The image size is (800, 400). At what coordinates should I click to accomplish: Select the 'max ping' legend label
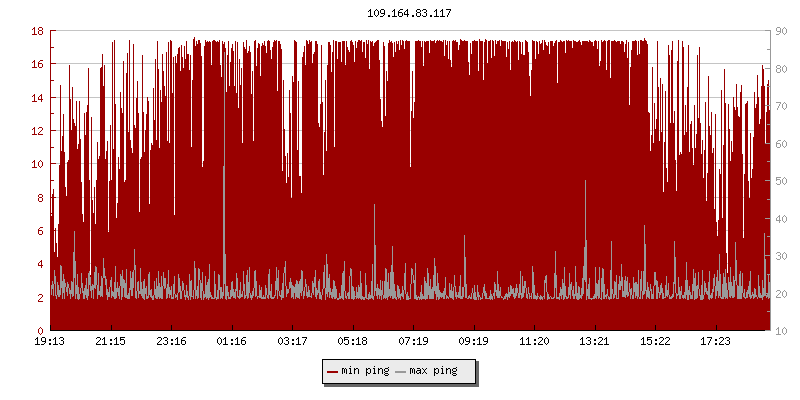coord(433,371)
